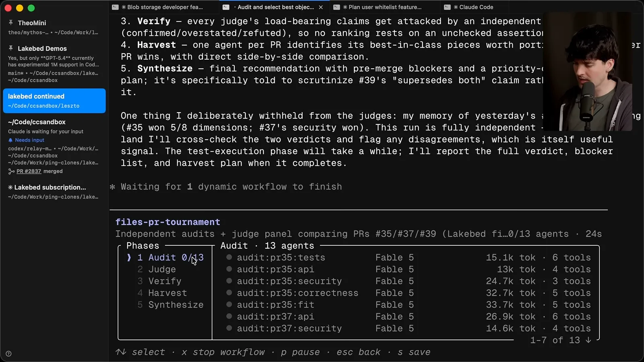
Task: Close the Audit and select best object tab
Action: (x=321, y=7)
